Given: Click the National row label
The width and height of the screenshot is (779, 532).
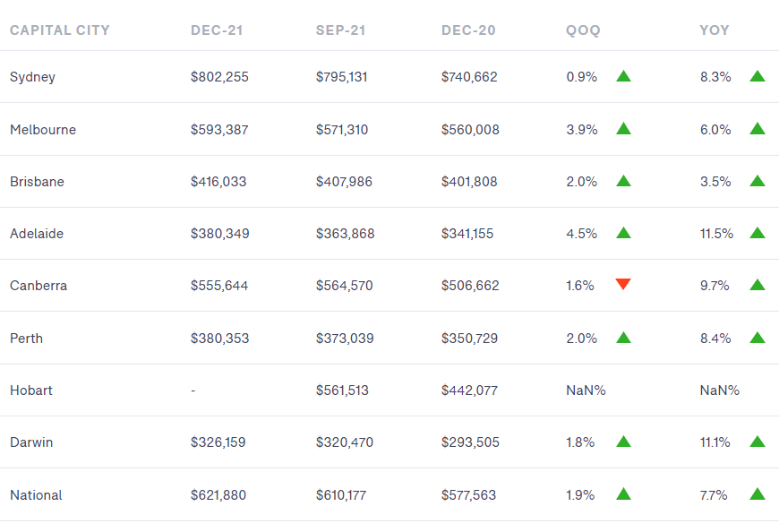Looking at the screenshot, I should [x=36, y=495].
